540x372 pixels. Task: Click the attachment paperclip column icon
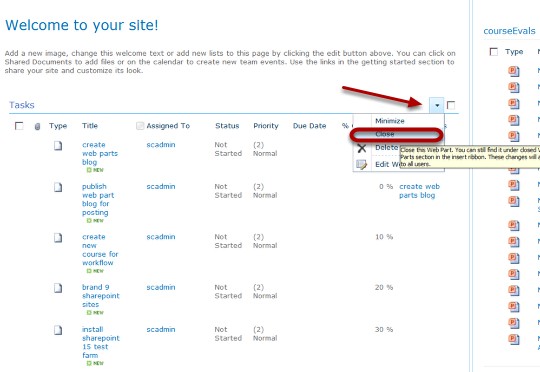tap(38, 126)
